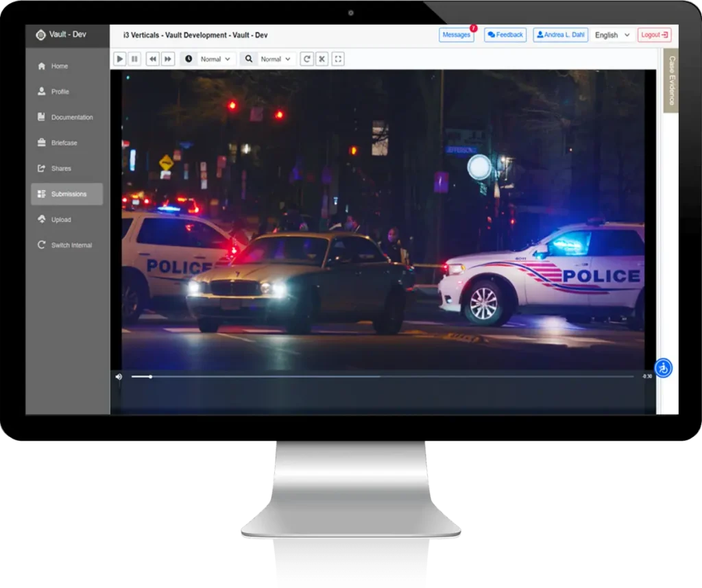The width and height of the screenshot is (702, 588).
Task: Click the rotate video icon
Action: pos(306,59)
